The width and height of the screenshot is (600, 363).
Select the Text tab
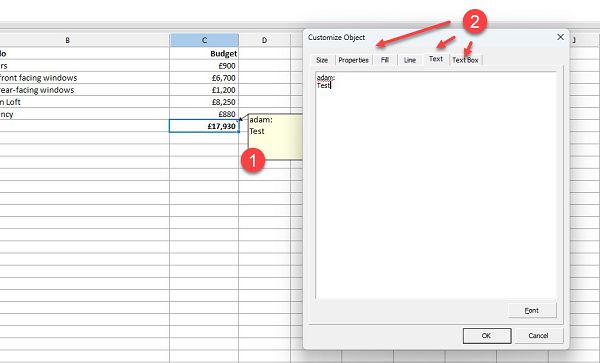436,59
